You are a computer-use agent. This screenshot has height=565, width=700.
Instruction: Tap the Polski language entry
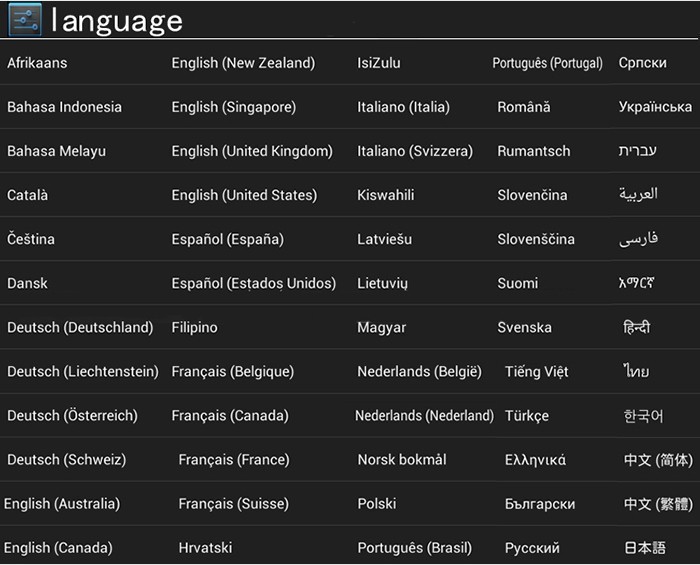[377, 504]
